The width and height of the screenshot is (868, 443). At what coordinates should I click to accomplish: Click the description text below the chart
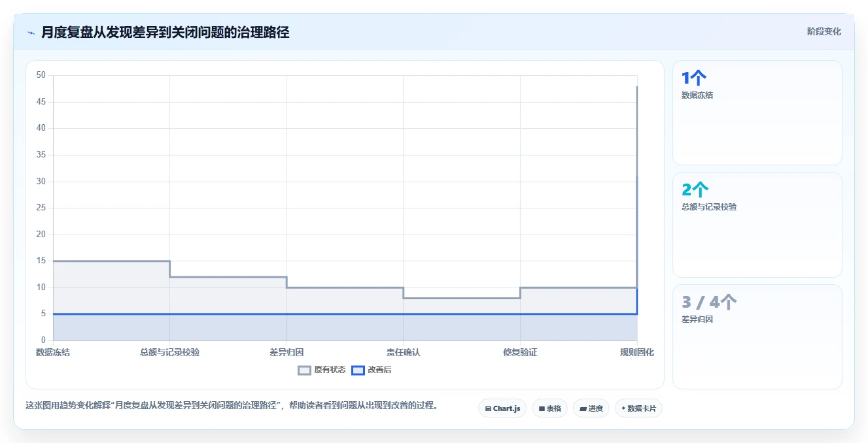[x=231, y=405]
